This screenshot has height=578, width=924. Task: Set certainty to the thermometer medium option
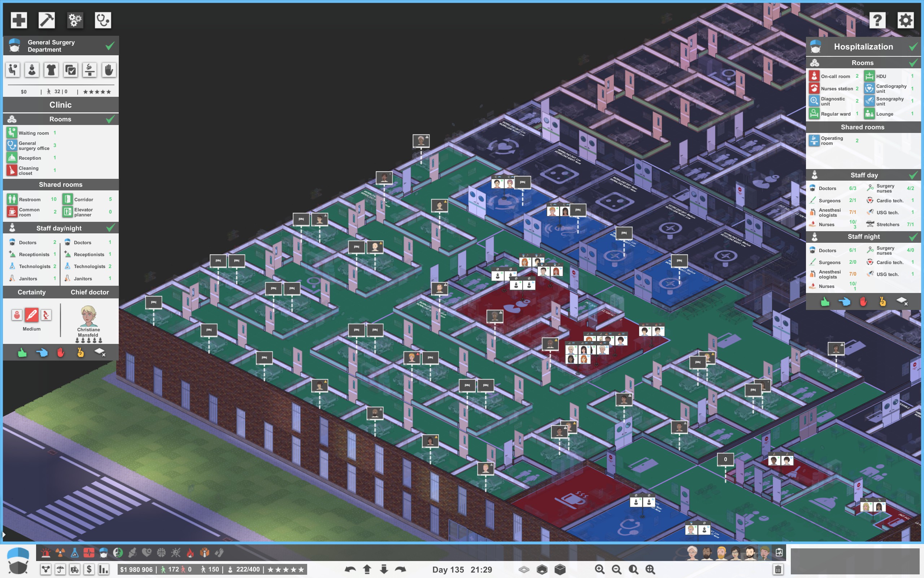pyautogui.click(x=31, y=315)
